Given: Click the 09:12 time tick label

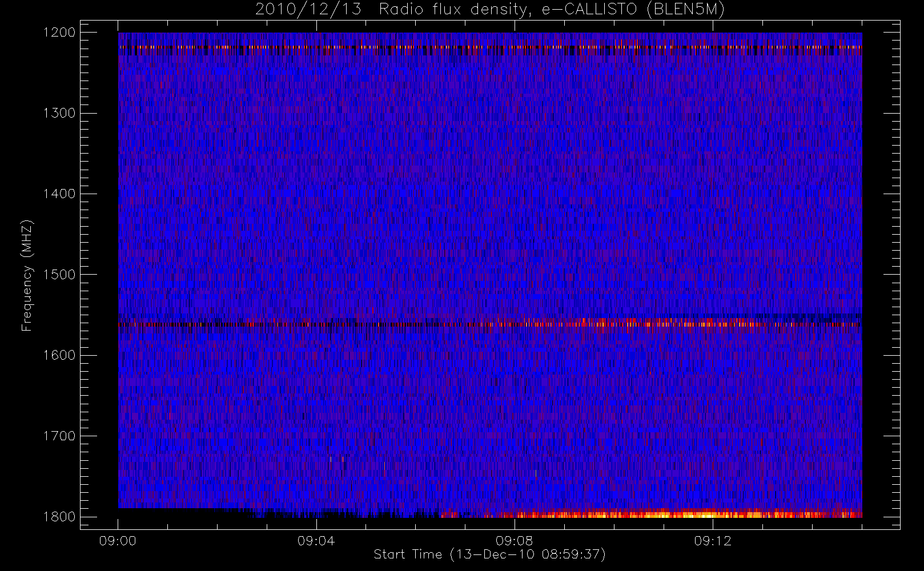Looking at the screenshot, I should [x=713, y=541].
